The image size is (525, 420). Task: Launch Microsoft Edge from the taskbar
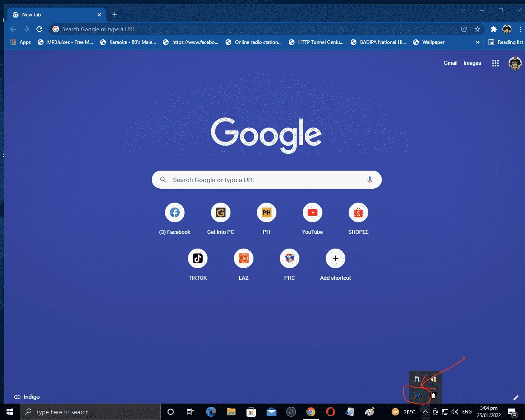pyautogui.click(x=211, y=412)
